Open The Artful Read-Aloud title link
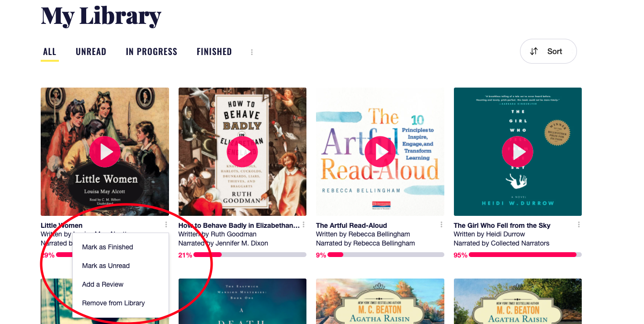 pyautogui.click(x=351, y=225)
